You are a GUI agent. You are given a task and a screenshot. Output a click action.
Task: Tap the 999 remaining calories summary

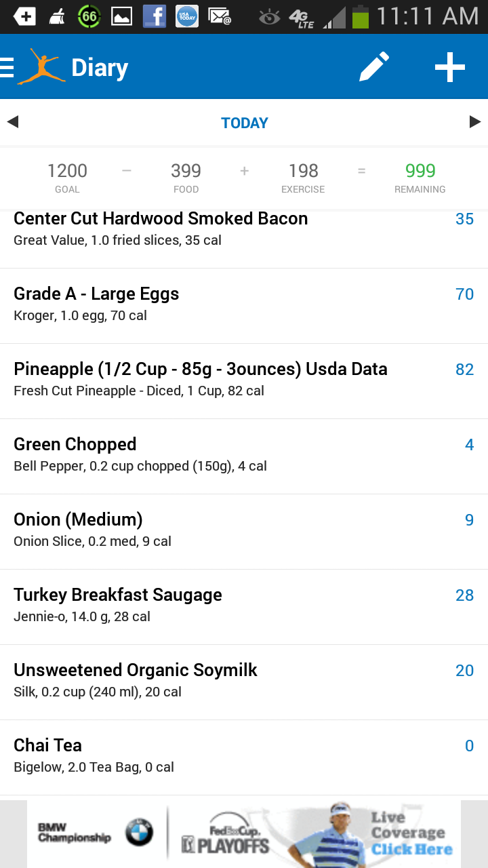420,178
